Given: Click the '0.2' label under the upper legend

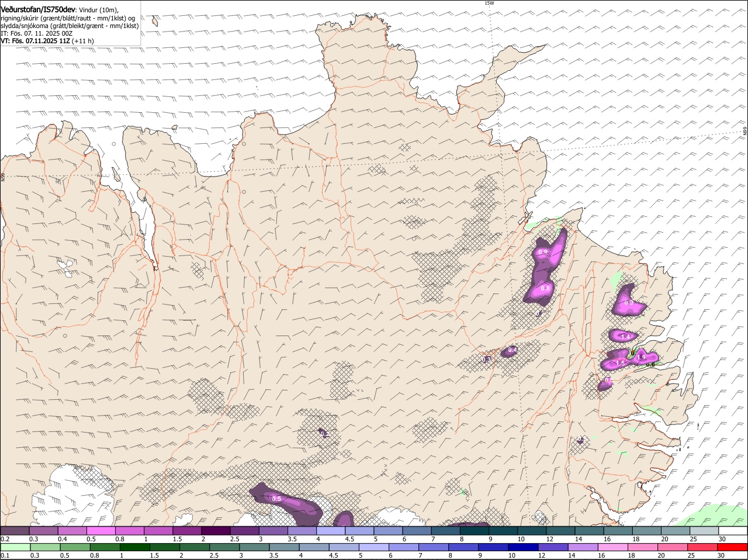Looking at the screenshot, I should click(5, 539).
